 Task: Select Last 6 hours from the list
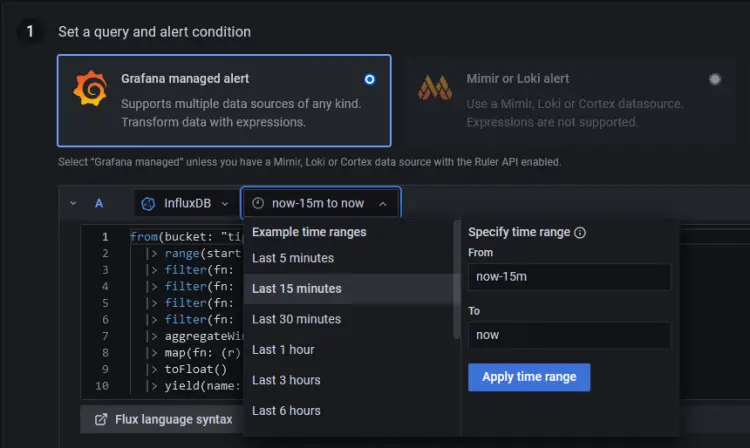click(x=286, y=410)
